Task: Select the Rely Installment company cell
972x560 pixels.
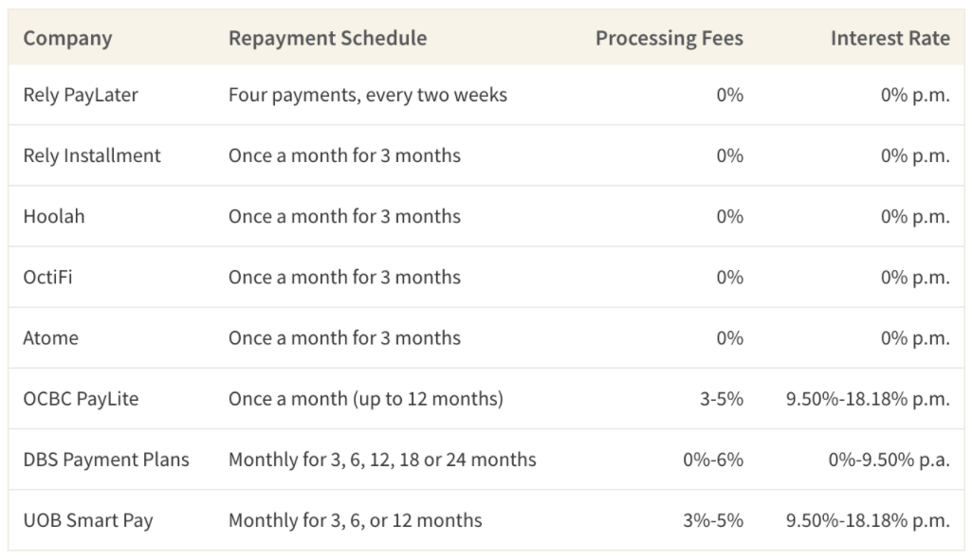Action: [x=92, y=155]
